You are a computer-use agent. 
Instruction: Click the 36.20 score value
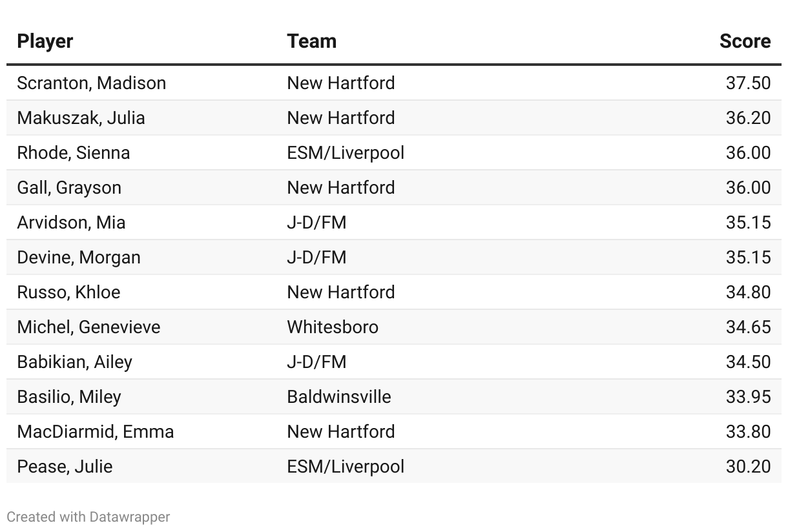748,118
